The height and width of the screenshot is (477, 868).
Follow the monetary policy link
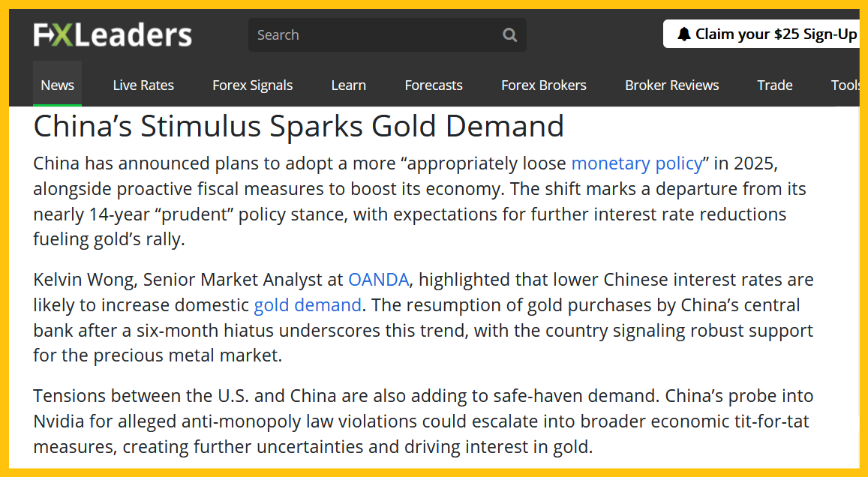pos(637,163)
